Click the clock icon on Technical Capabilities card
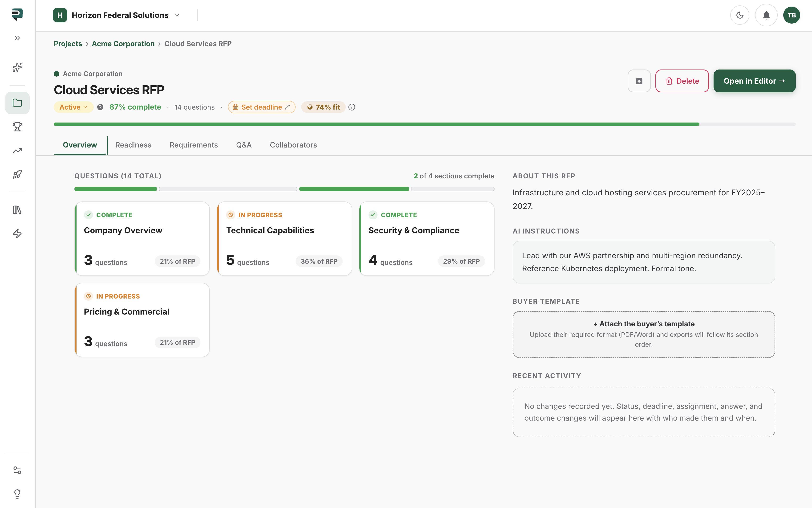This screenshot has height=508, width=812. tap(231, 215)
